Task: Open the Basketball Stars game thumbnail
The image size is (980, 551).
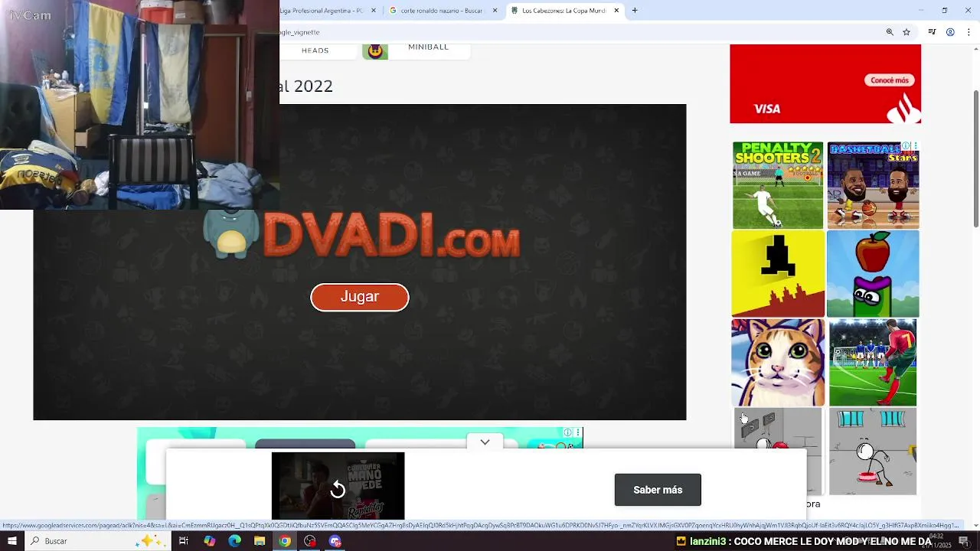Action: point(873,185)
